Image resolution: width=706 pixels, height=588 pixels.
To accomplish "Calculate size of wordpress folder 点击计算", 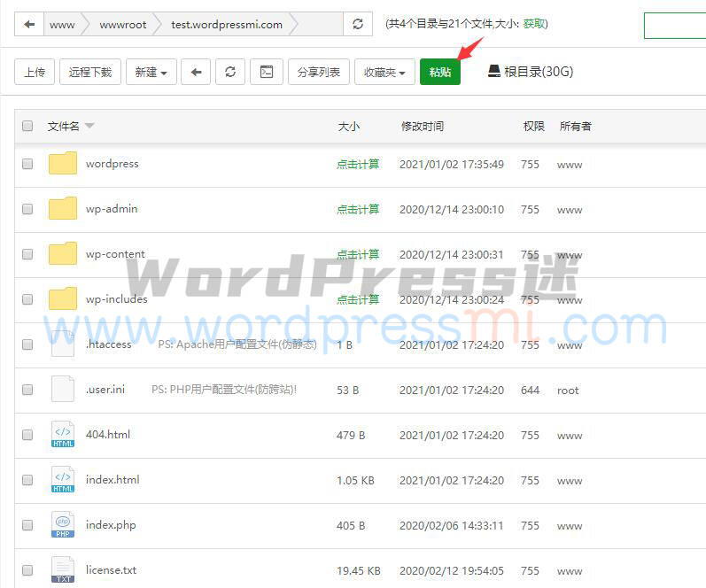I will tap(358, 165).
